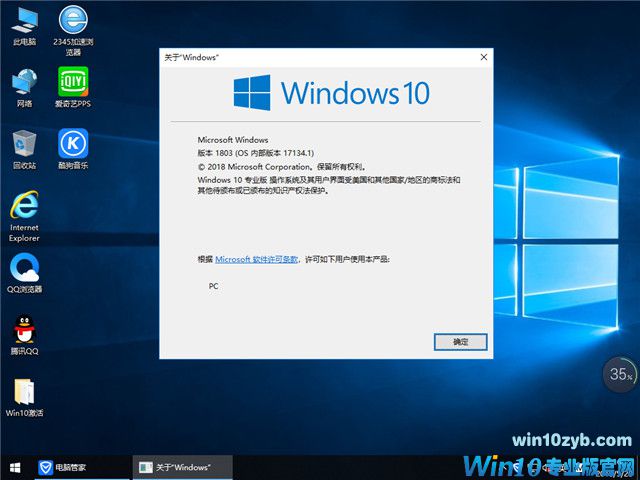This screenshot has height=480, width=640.
Task: Click the Windows Start button
Action: pos(15,467)
